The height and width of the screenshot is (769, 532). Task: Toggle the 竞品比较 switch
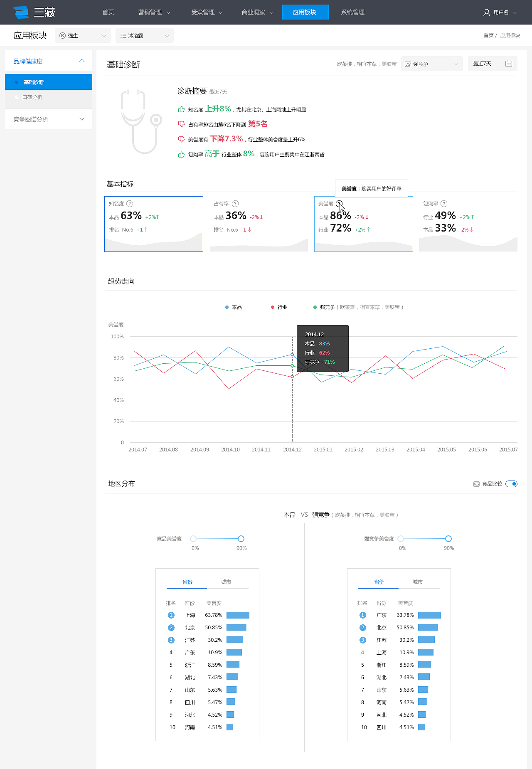click(x=511, y=484)
